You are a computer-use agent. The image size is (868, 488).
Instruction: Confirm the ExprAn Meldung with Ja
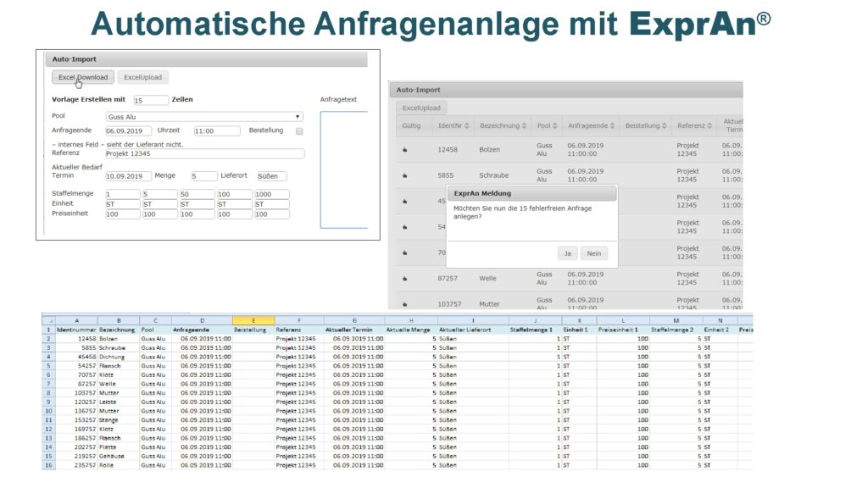pyautogui.click(x=567, y=253)
